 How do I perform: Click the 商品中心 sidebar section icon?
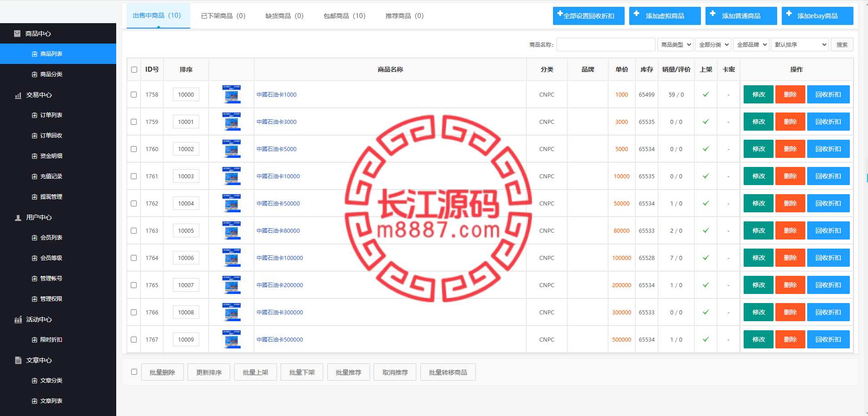pyautogui.click(x=17, y=34)
